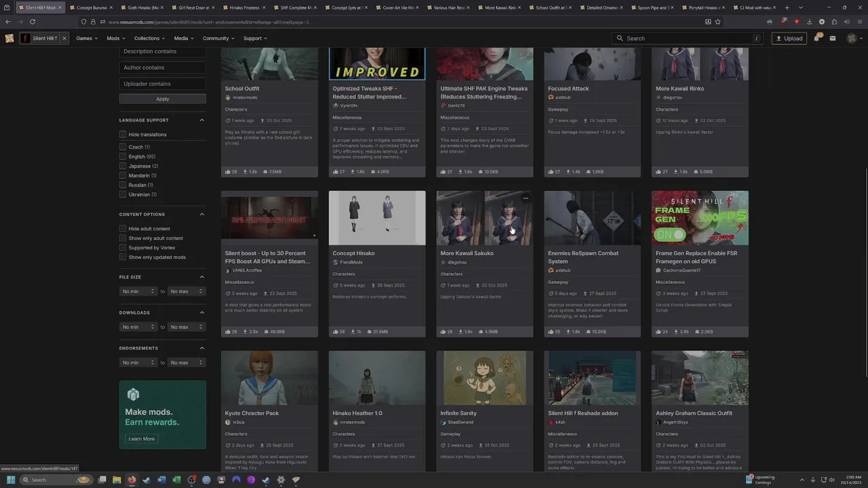Check Hide translations
The height and width of the screenshot is (488, 868).
pos(123,134)
